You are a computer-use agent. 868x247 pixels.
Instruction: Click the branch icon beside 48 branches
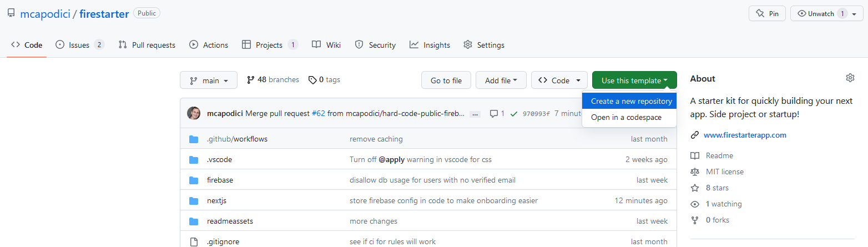coord(251,80)
